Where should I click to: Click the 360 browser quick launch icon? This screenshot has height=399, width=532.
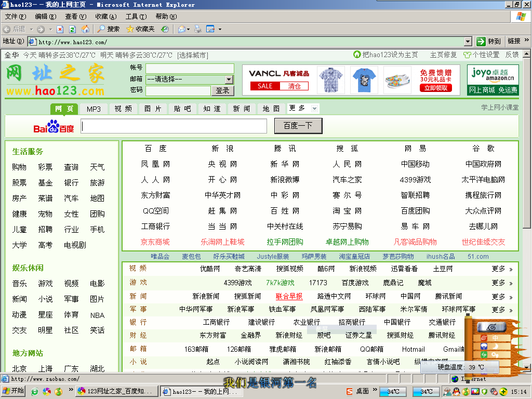(35, 392)
